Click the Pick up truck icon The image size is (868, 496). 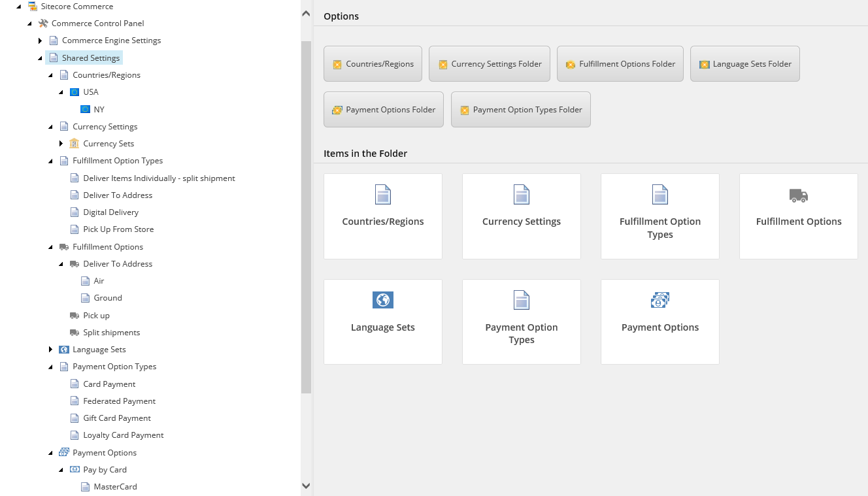click(x=75, y=316)
